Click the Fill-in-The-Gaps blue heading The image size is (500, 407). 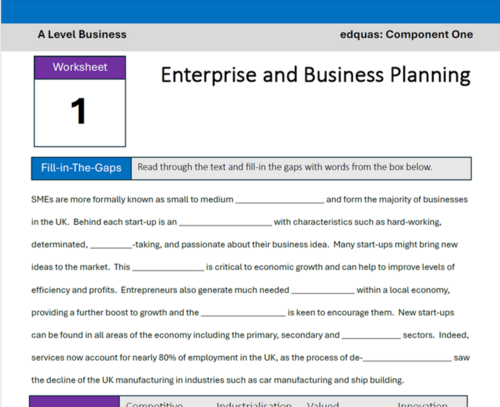[81, 168]
